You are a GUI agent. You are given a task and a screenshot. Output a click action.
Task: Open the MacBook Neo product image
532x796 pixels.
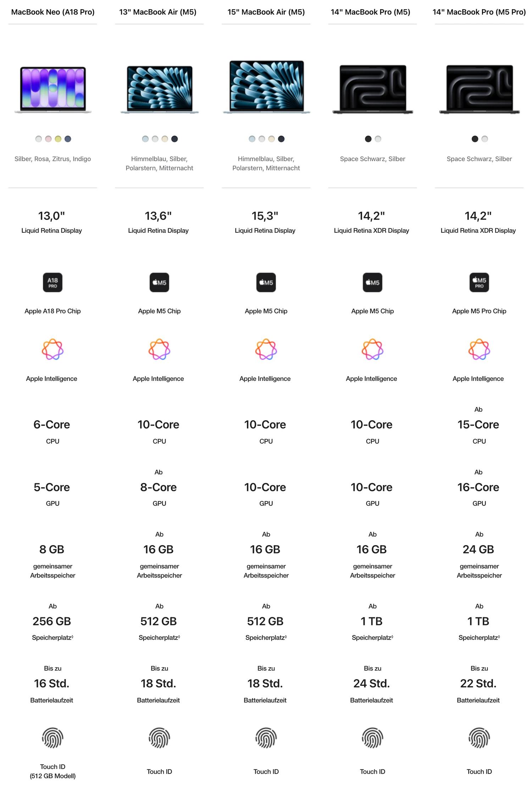tap(52, 90)
